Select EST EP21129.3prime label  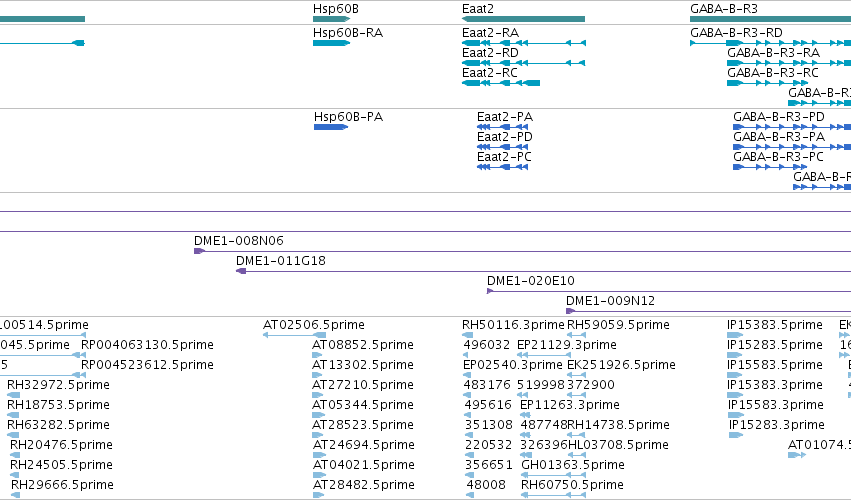[567, 345]
